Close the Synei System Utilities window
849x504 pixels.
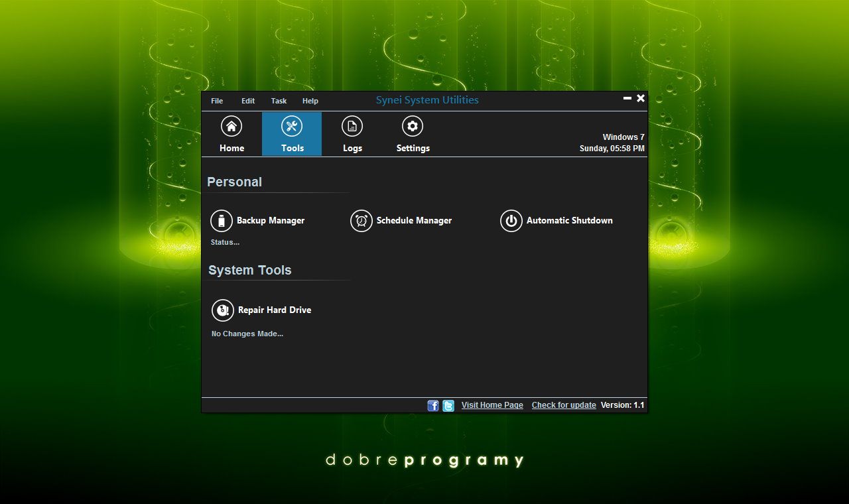(x=641, y=98)
